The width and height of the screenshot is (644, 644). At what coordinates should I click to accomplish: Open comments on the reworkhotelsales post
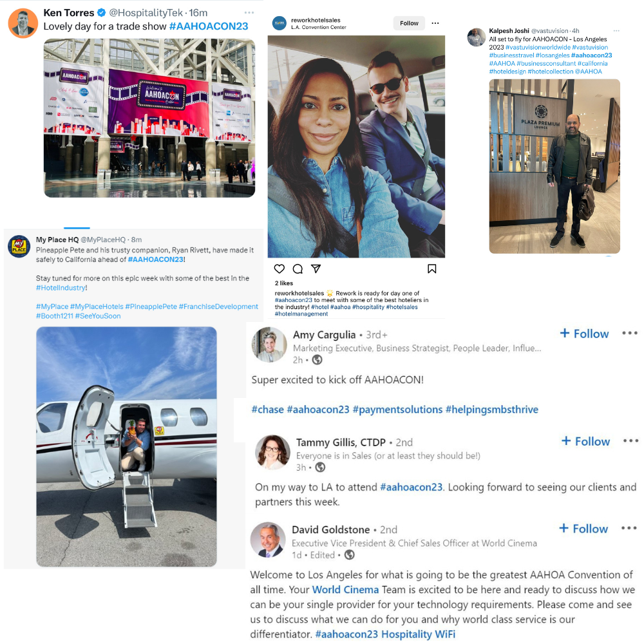click(x=298, y=269)
